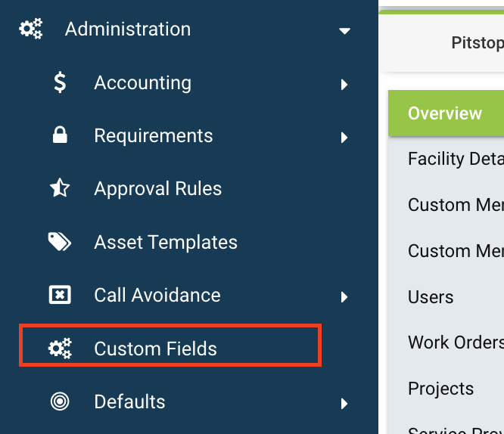Expand the Defaults submenu arrow

click(x=344, y=404)
